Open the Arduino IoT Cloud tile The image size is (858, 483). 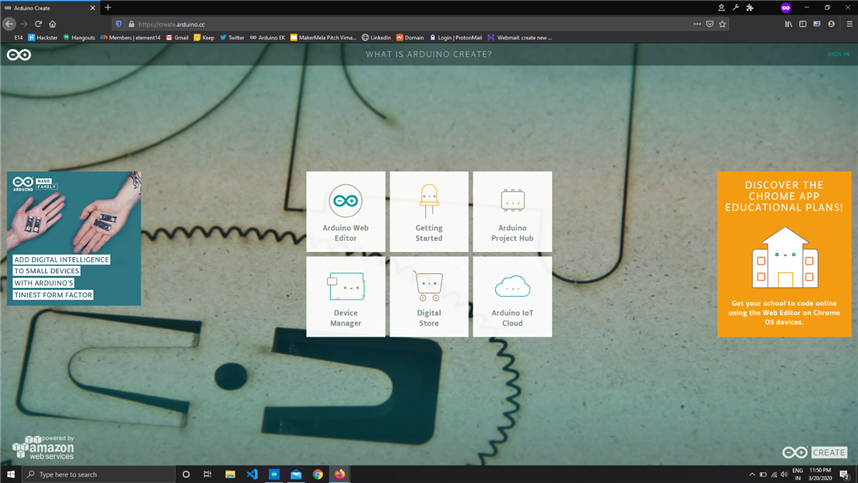[512, 296]
